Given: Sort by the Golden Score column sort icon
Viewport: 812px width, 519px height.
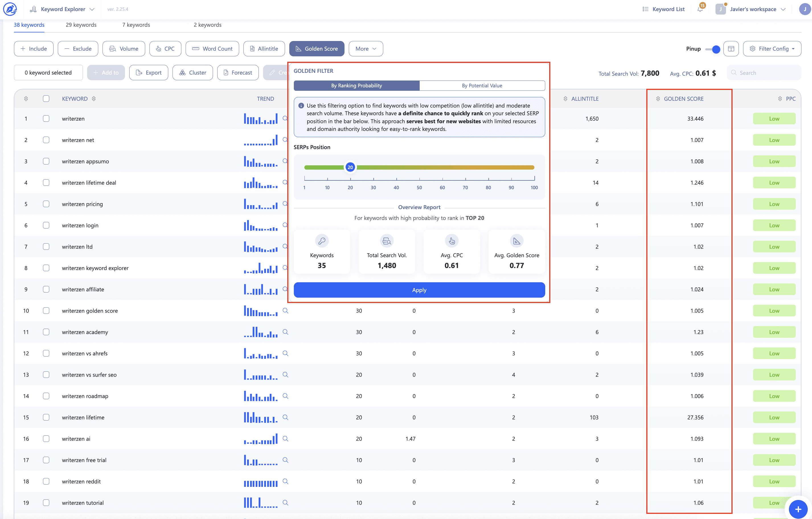Looking at the screenshot, I should 658,99.
